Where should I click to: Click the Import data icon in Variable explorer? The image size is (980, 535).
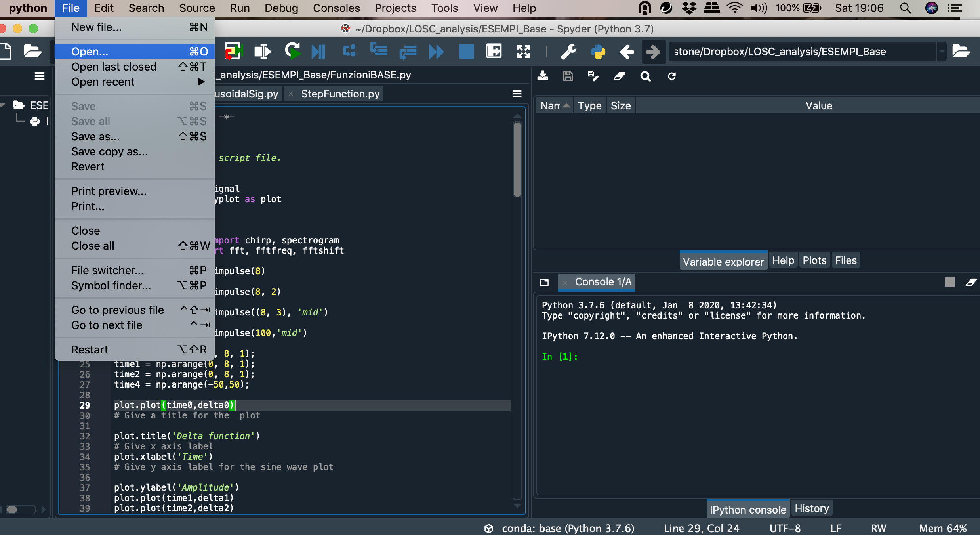click(543, 76)
